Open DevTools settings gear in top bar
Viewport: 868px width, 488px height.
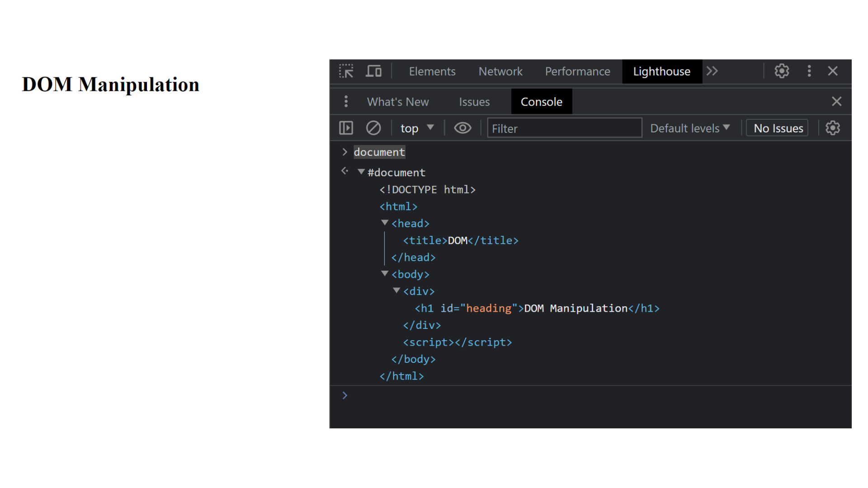(782, 71)
